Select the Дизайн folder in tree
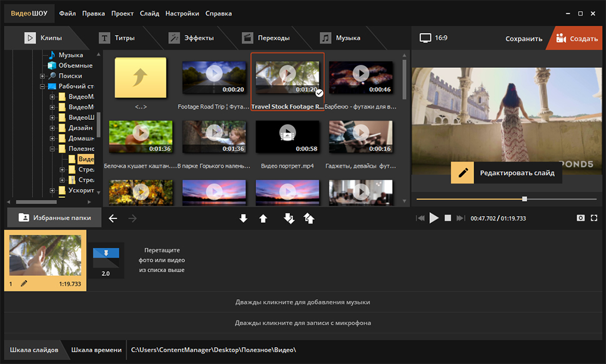The image size is (606, 364). point(81,128)
